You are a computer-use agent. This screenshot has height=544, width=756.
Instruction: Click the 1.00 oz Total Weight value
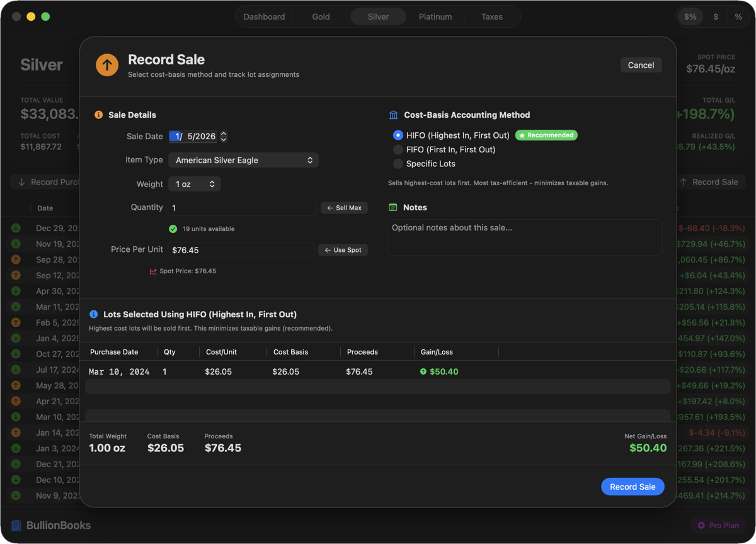tap(107, 448)
